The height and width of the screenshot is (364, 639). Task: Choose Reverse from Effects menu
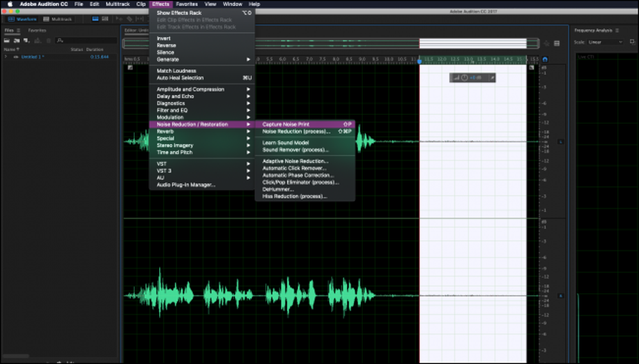coord(202,45)
